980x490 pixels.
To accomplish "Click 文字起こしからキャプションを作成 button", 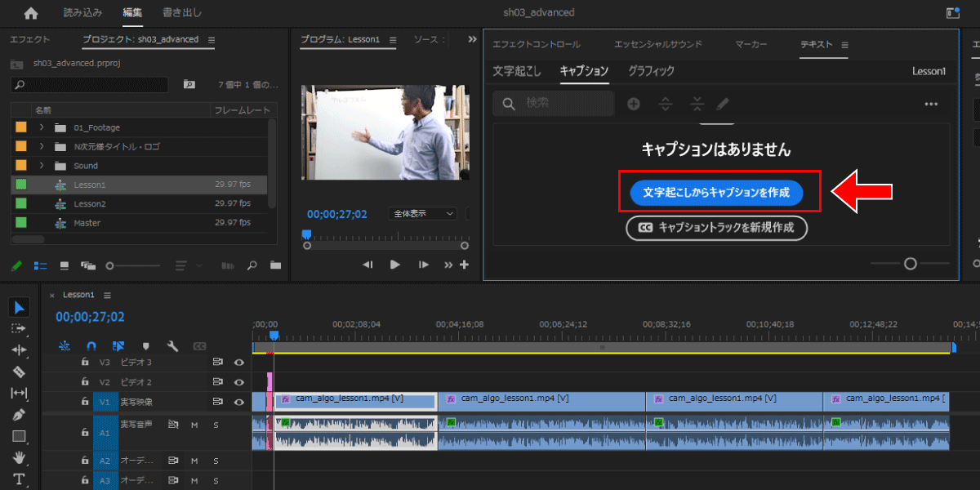I will coord(716,193).
